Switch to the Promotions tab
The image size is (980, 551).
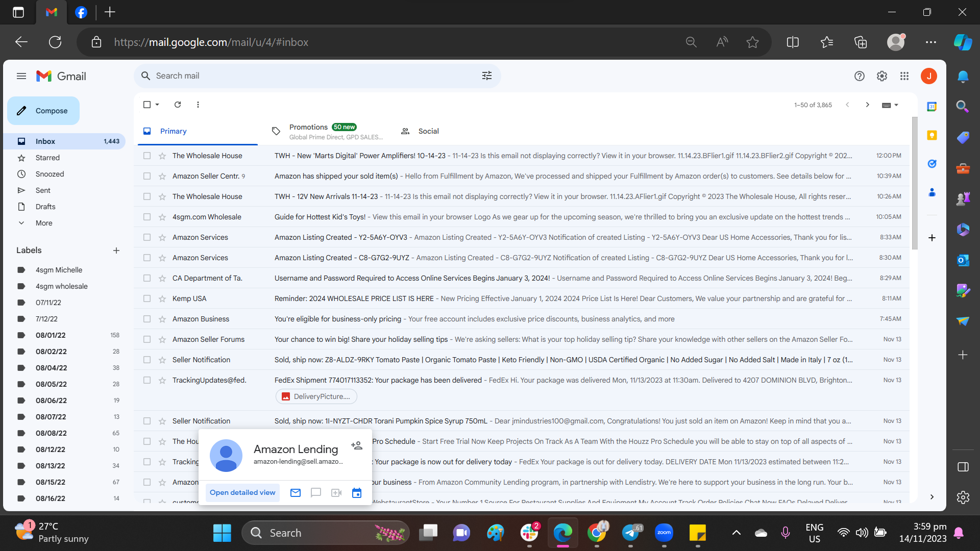pos(327,131)
